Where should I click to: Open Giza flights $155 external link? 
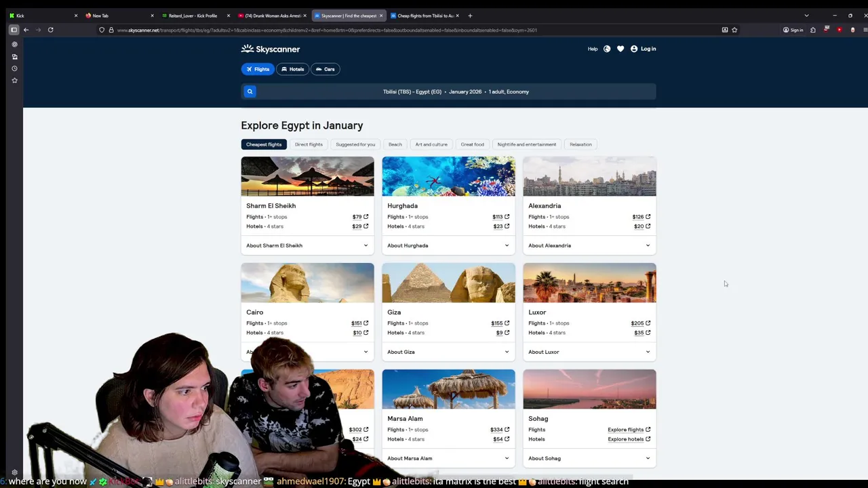(x=500, y=323)
